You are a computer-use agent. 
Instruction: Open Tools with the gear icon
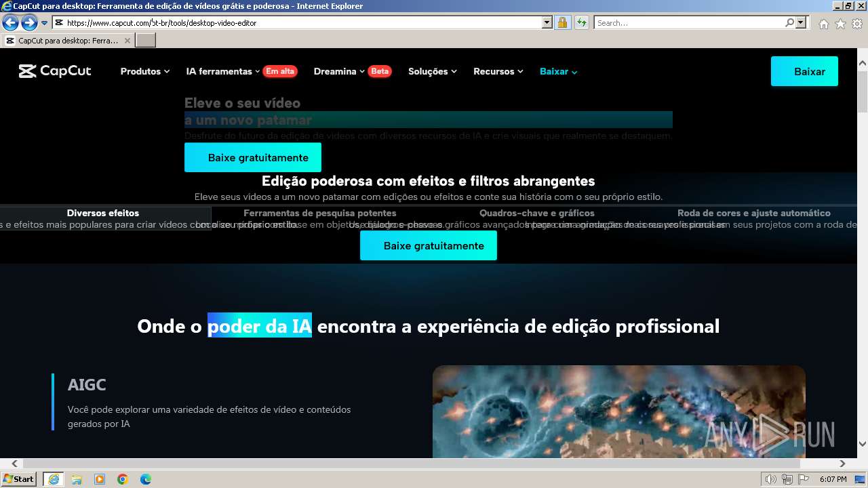pyautogui.click(x=857, y=24)
